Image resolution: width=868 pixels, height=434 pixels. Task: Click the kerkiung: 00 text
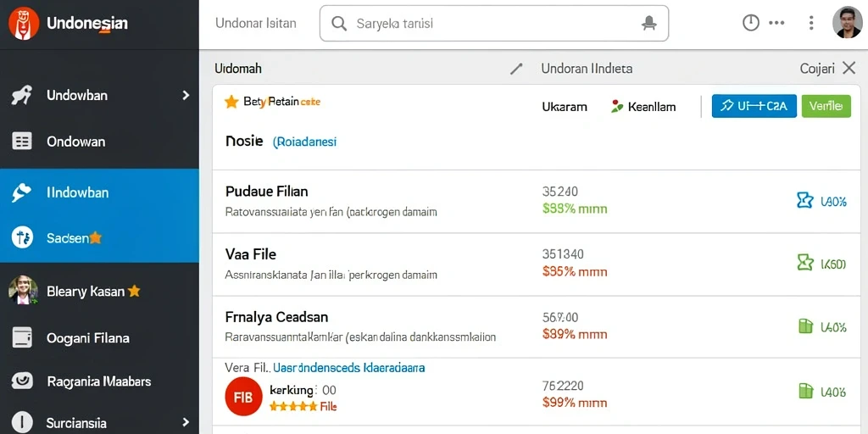tap(303, 390)
